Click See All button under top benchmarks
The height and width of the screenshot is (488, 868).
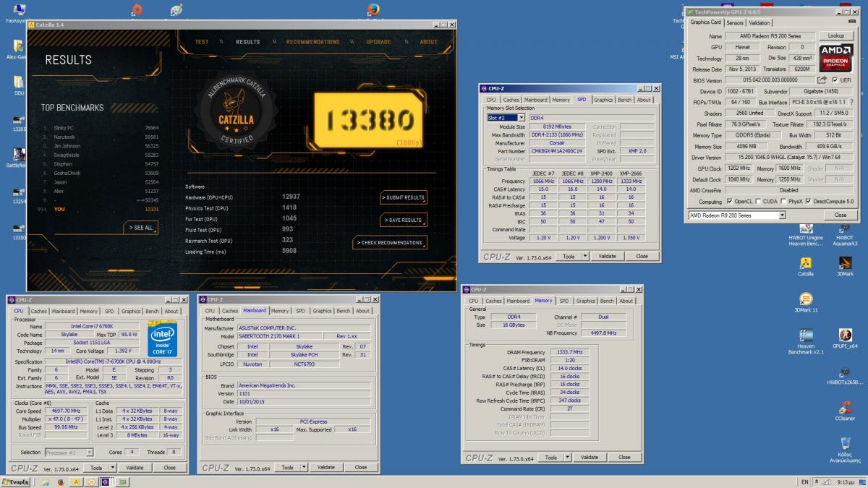(x=141, y=228)
